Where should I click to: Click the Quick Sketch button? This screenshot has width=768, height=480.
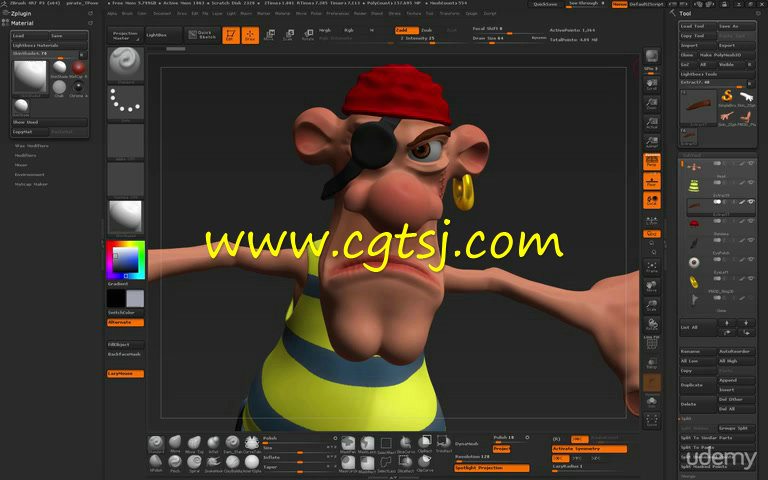[202, 35]
